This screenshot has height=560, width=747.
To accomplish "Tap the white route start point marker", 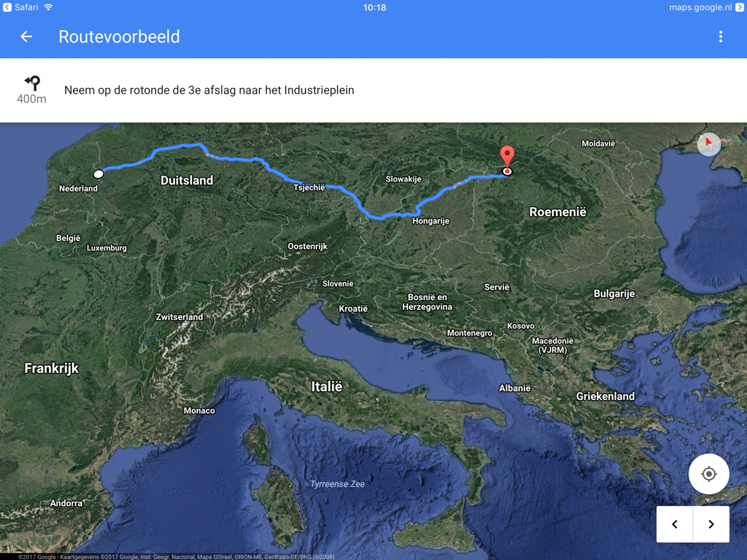I will point(99,174).
